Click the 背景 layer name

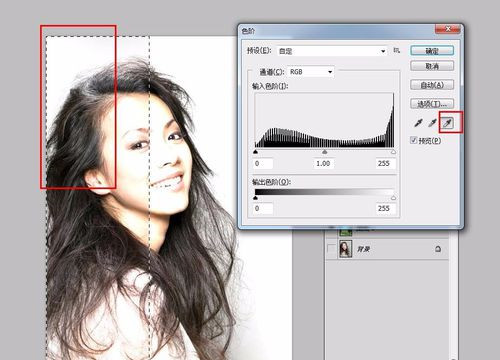point(363,249)
